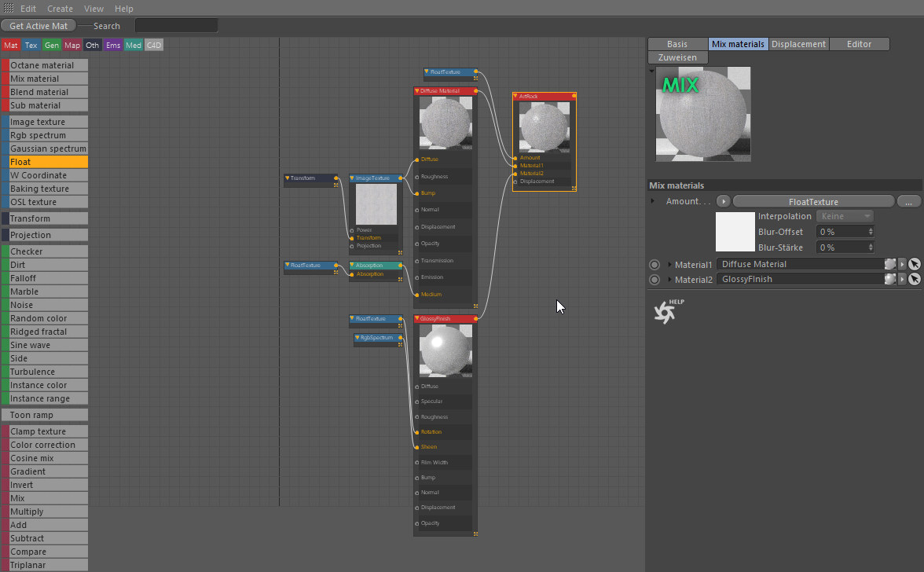This screenshot has width=924, height=572.
Task: Click the sphere preview icon in Material2 field
Action: click(x=889, y=279)
